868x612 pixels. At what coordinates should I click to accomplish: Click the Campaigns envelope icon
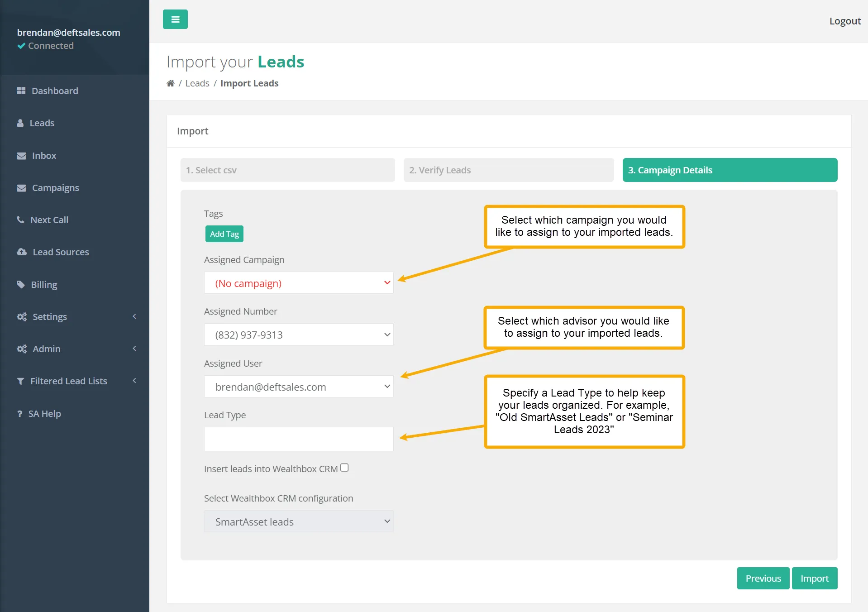coord(21,188)
